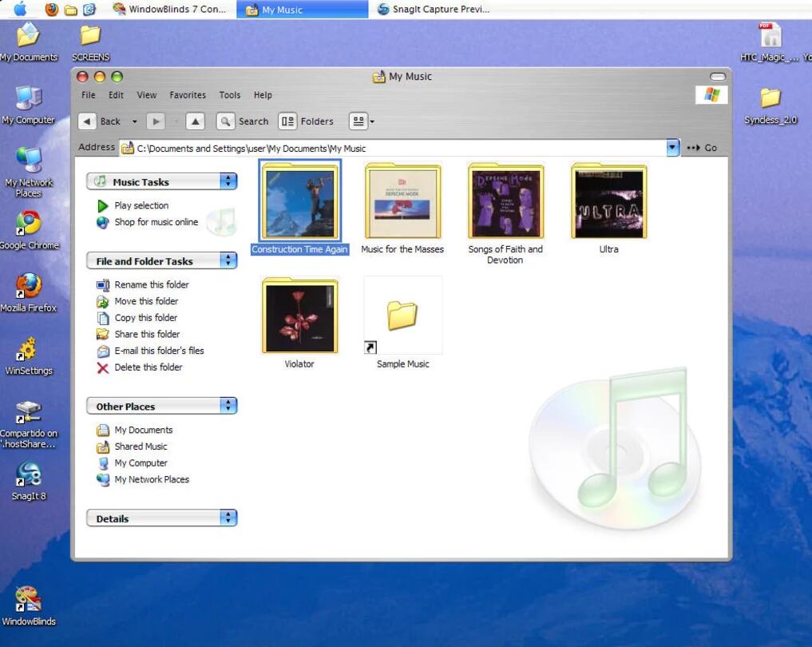Open the Favorites menu
This screenshot has height=647, width=812.
click(187, 95)
